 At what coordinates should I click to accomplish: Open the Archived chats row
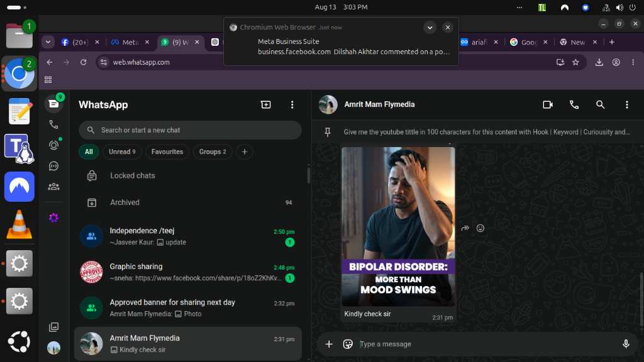coord(190,202)
